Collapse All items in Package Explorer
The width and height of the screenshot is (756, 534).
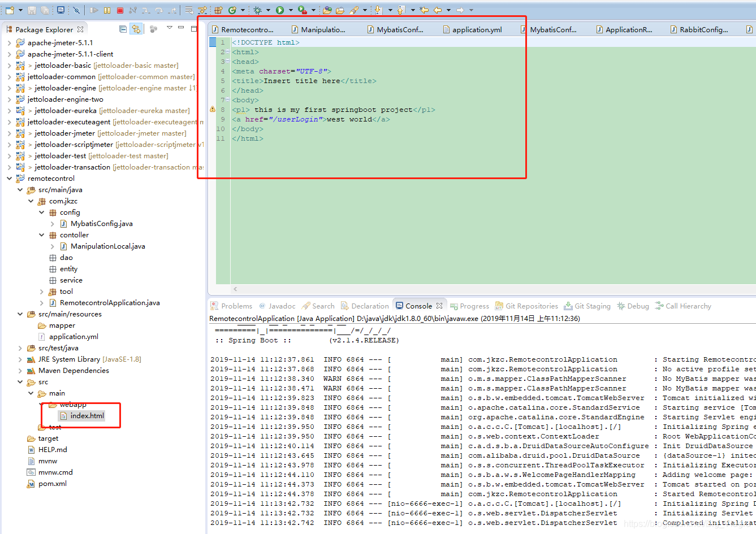tap(123, 29)
